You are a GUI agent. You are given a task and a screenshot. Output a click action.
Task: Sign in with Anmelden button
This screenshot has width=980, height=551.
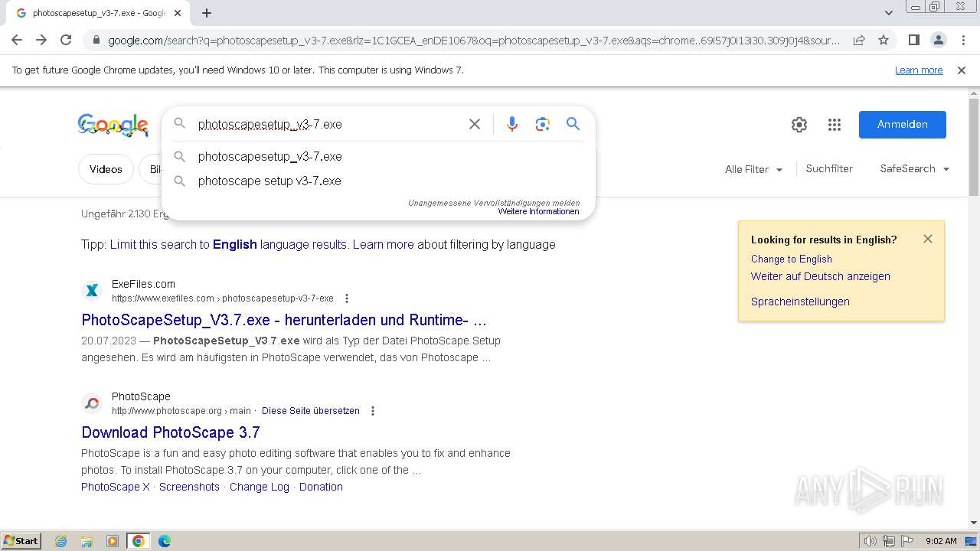pyautogui.click(x=903, y=125)
